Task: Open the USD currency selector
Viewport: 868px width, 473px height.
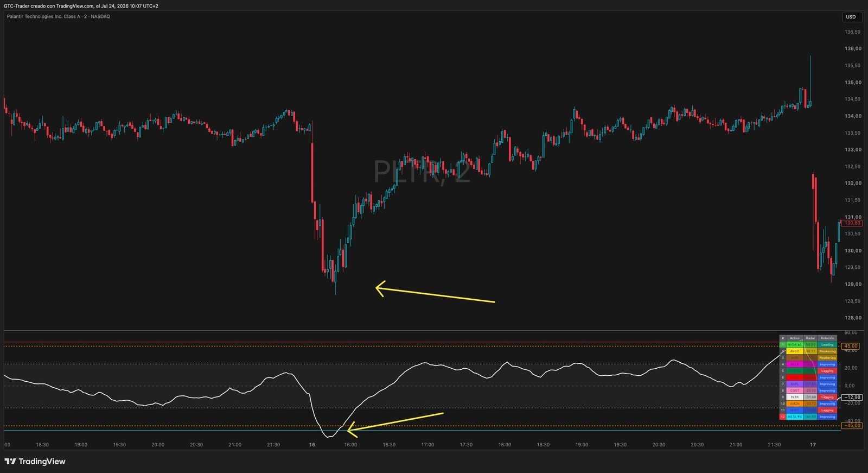Action: (852, 17)
